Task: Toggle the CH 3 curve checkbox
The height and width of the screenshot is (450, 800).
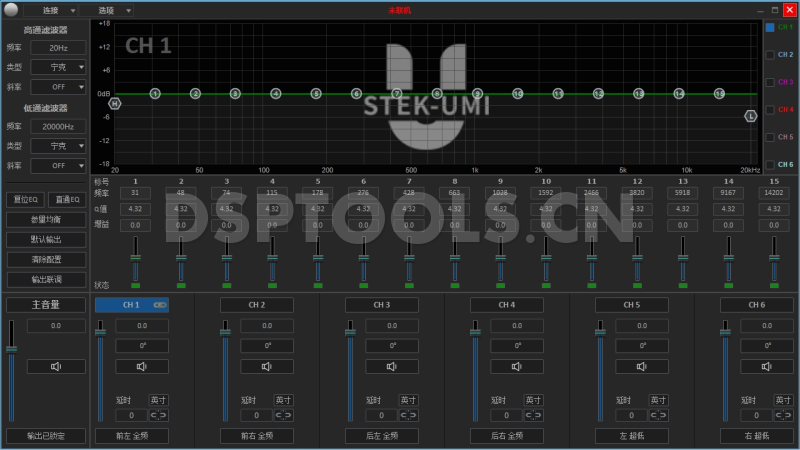Action: pyautogui.click(x=770, y=82)
